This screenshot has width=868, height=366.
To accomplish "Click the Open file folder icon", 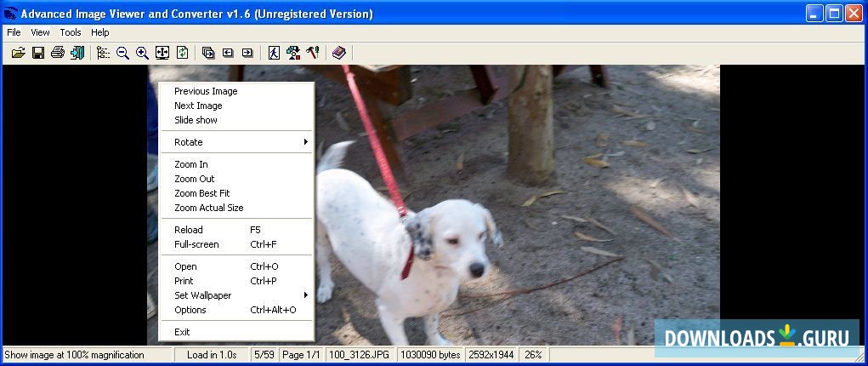I will point(18,53).
